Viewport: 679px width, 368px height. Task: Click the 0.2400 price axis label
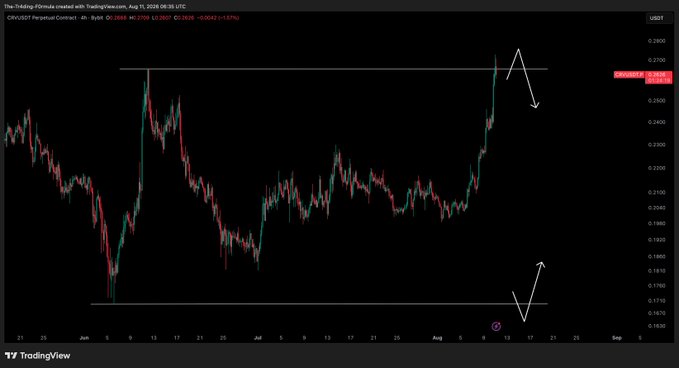tap(656, 123)
